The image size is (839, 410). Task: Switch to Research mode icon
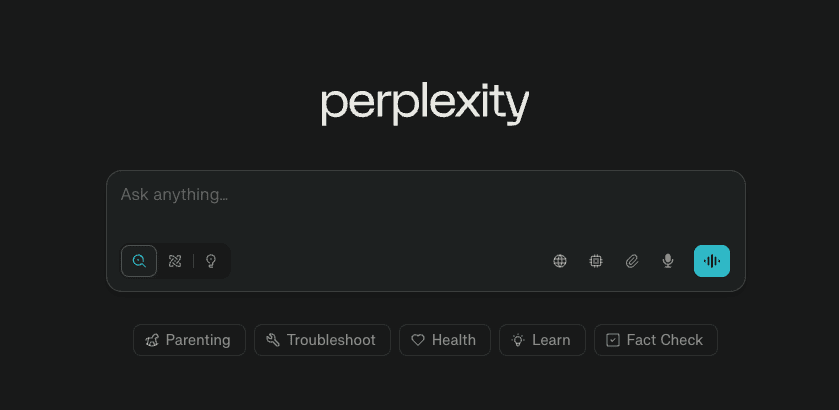[175, 261]
